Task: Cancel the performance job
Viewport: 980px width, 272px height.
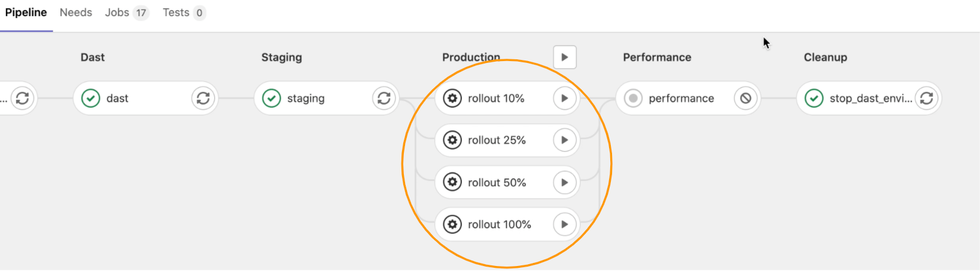Action: point(745,98)
